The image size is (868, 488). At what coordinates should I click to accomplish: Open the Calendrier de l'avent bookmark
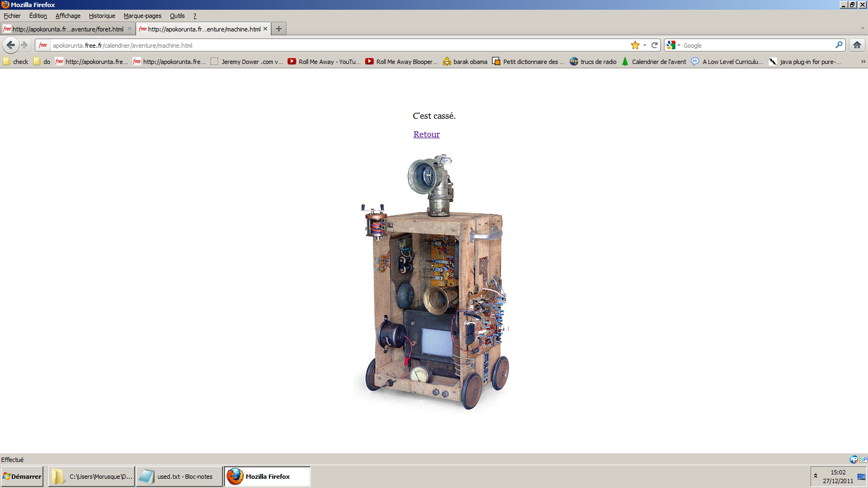coord(654,62)
